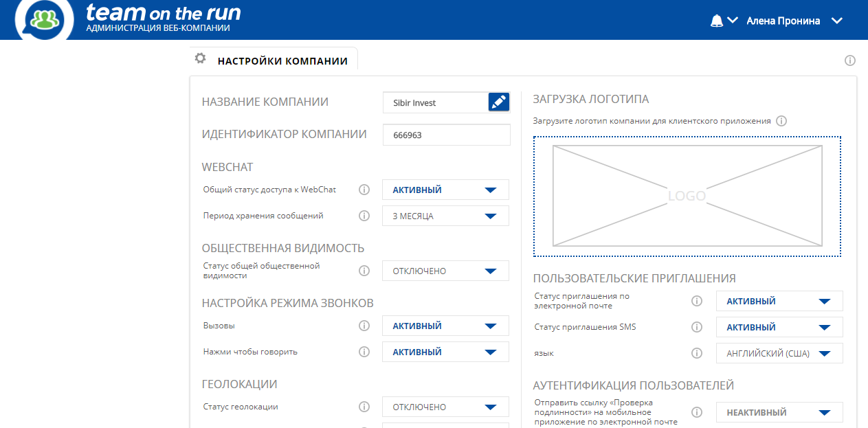The image size is (868, 428).
Task: Open the WebChat access status dropdown
Action: 445,190
